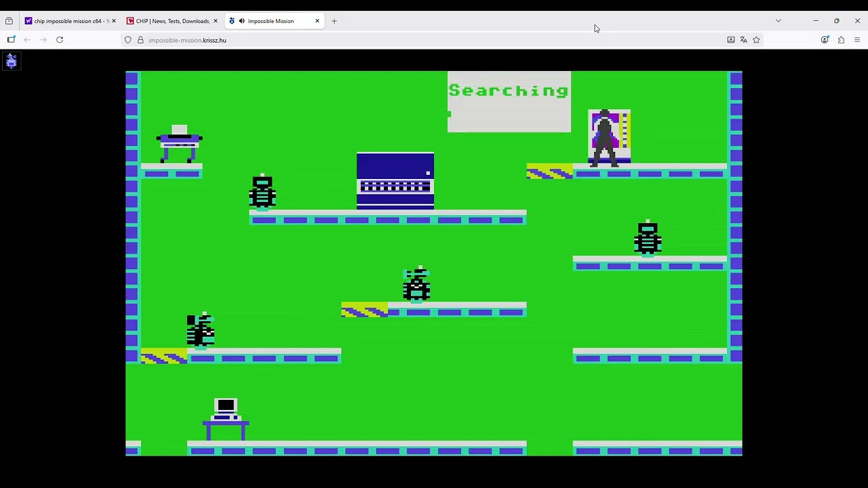
Task: Show site security lock information
Action: pos(140,40)
